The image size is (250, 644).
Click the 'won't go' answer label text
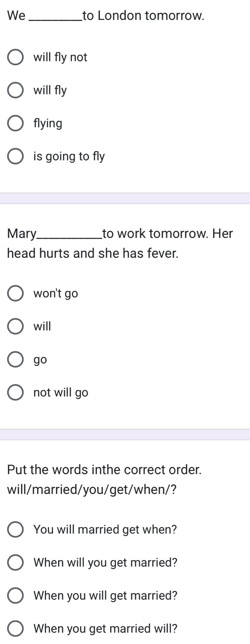coord(56,293)
